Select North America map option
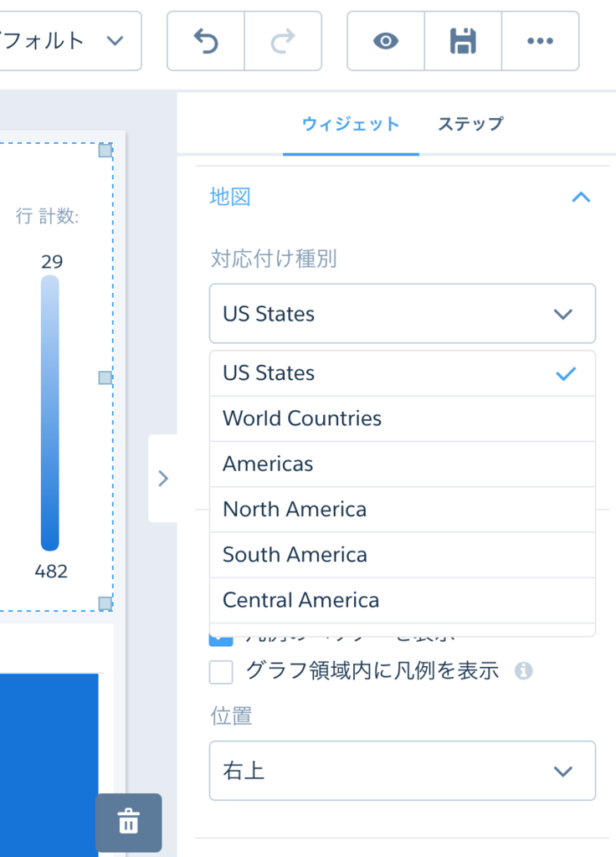 [403, 510]
